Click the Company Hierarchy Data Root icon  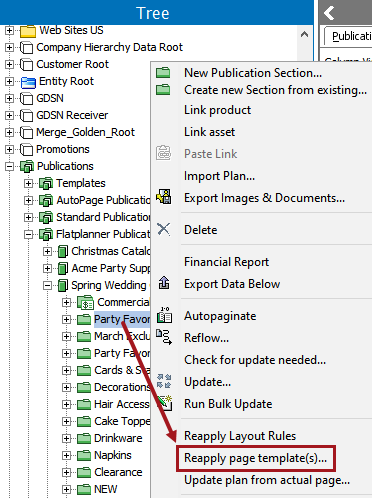pos(26,48)
